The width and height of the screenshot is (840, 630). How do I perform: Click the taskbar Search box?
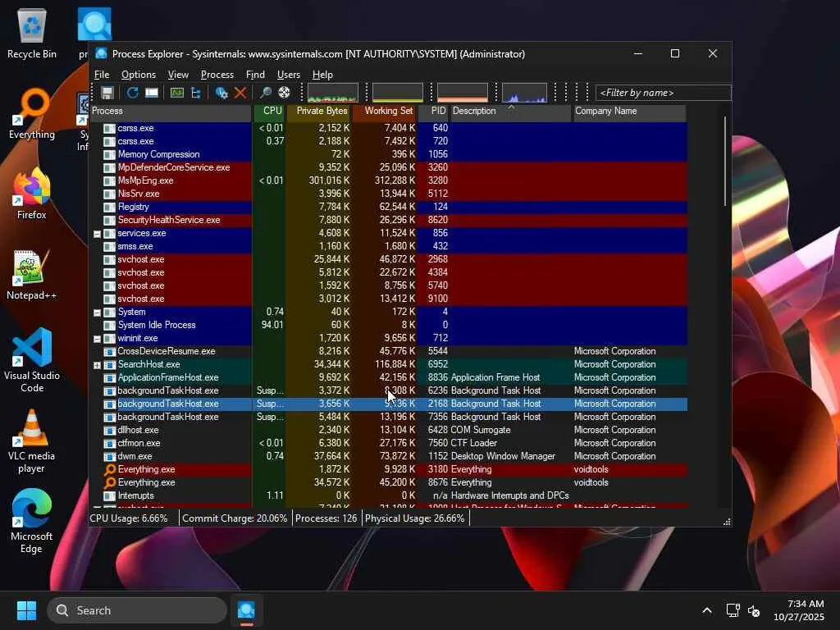(137, 610)
